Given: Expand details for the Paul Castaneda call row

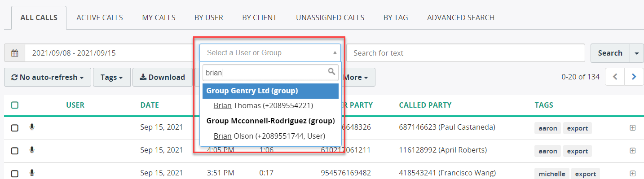Looking at the screenshot, I should [633, 128].
